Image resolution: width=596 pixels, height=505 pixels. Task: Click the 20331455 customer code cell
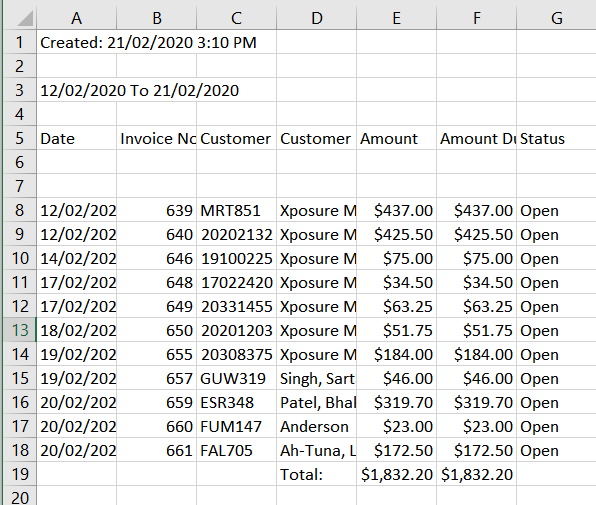236,306
